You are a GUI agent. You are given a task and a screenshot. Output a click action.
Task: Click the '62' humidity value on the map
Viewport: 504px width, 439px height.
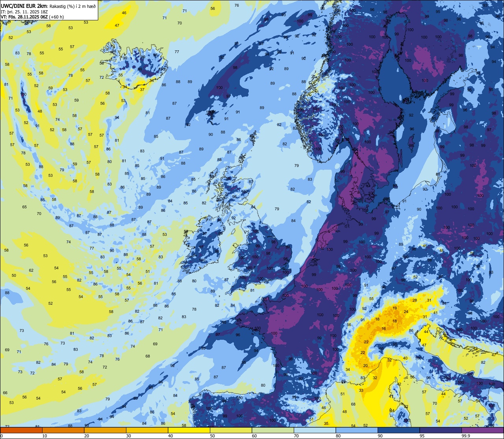pos(31,270)
